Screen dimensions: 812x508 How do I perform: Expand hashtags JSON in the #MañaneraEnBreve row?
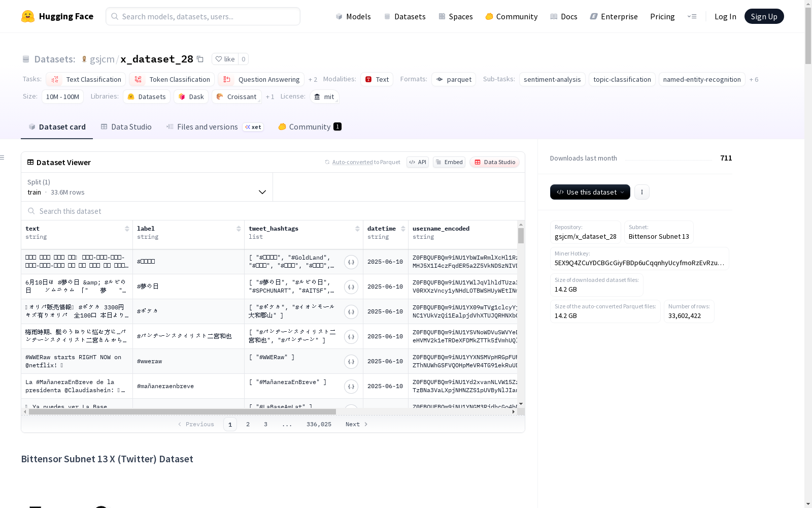(x=351, y=387)
